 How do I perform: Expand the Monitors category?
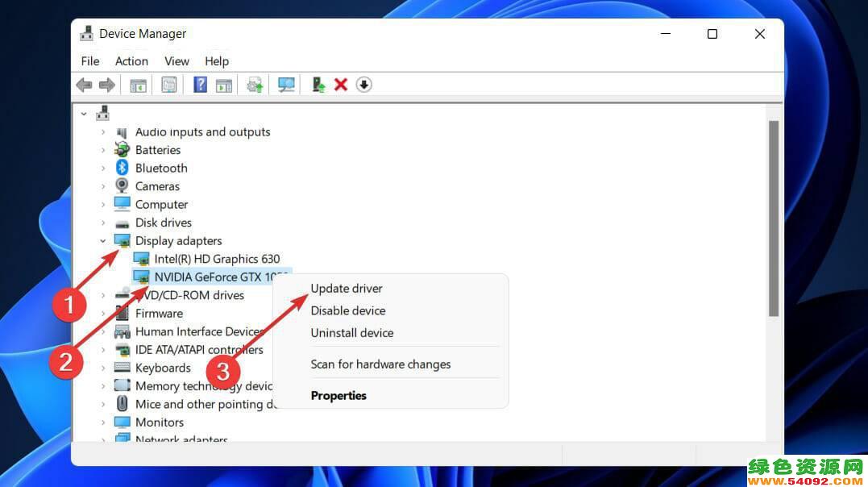103,422
